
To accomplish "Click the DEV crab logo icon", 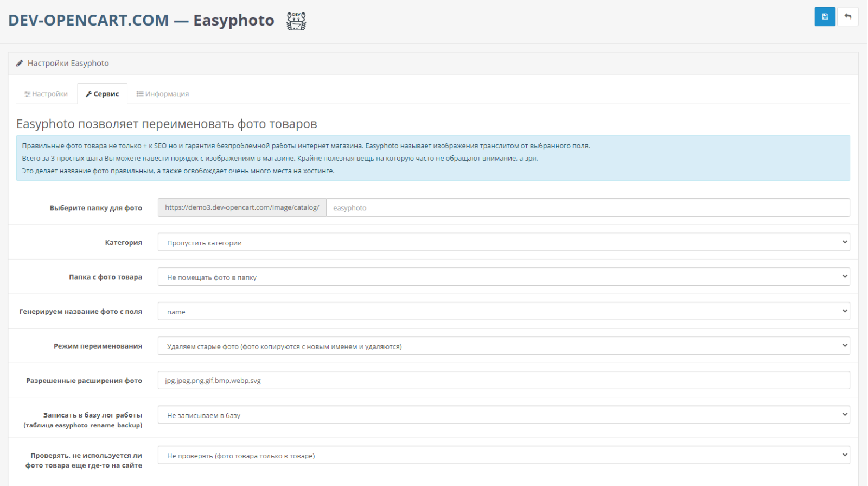I will [296, 21].
